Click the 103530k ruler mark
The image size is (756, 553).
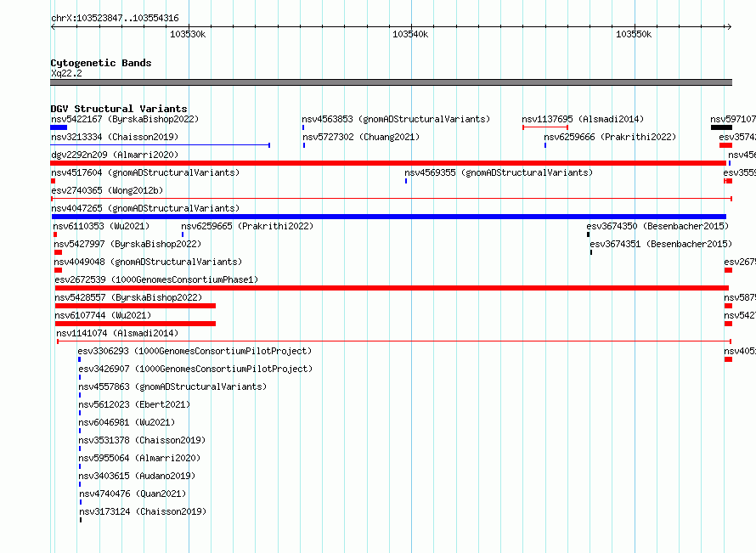[x=188, y=34]
